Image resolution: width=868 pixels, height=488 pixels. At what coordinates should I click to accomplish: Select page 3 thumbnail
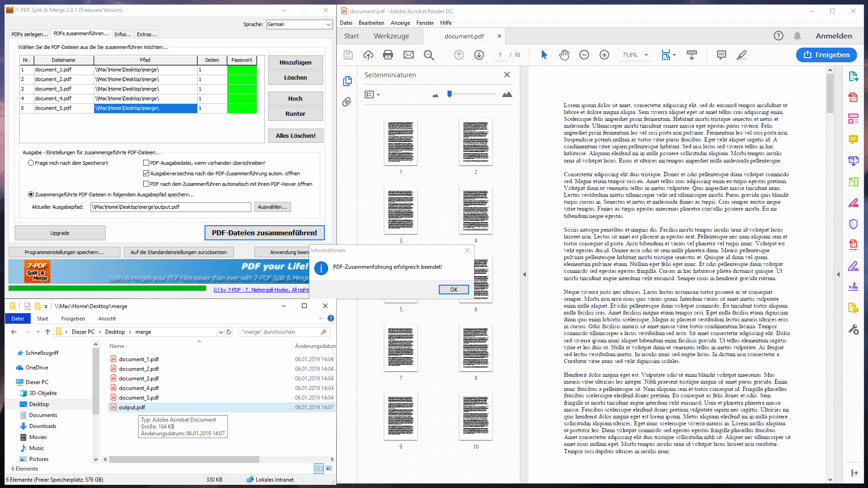click(401, 210)
